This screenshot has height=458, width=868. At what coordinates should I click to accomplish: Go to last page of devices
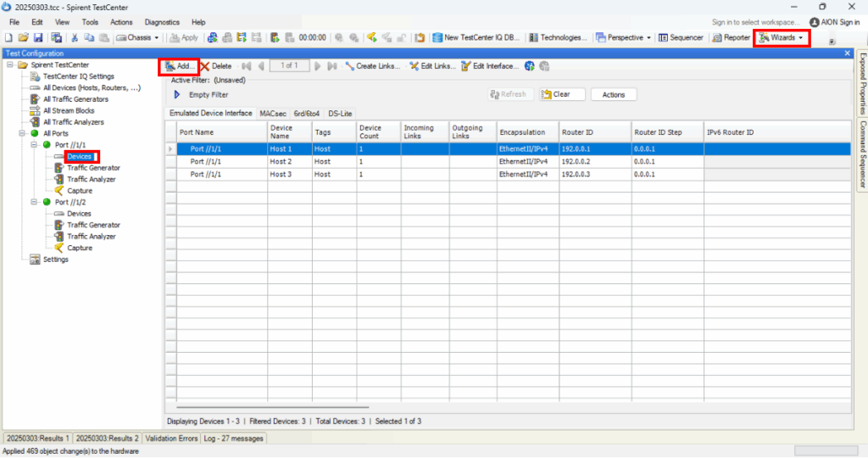(332, 66)
